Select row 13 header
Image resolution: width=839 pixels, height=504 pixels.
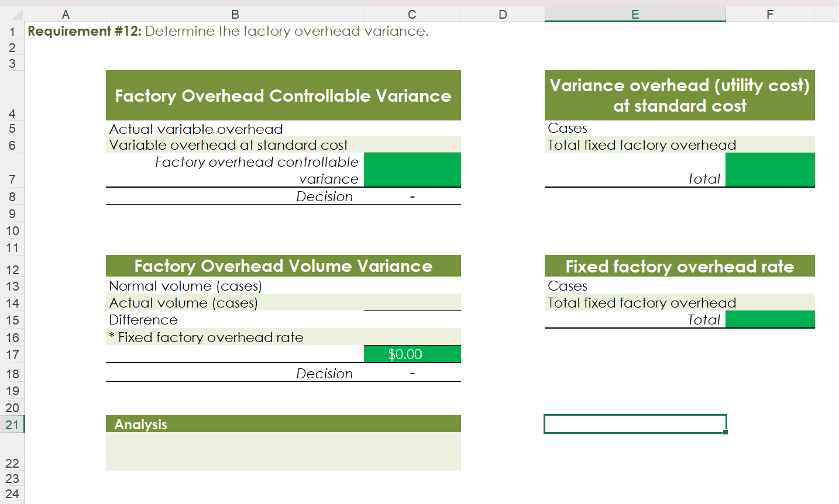click(x=12, y=286)
